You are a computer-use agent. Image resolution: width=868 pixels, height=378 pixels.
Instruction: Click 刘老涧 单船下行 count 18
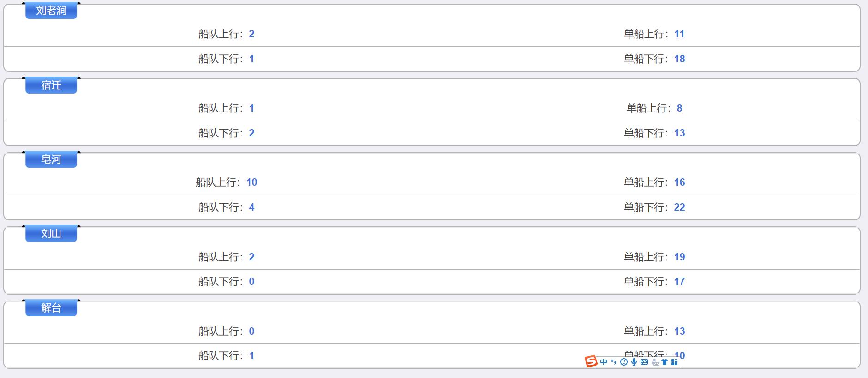(x=679, y=59)
